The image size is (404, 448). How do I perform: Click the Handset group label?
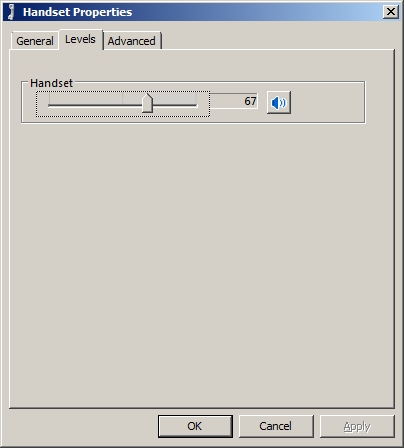51,83
